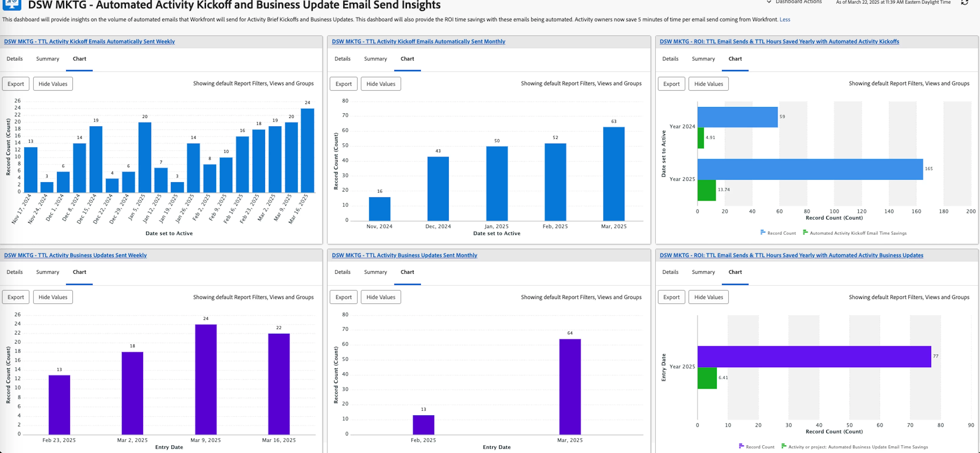
Task: Click purple Record Count legend icon in Business Updates ROI
Action: [741, 446]
